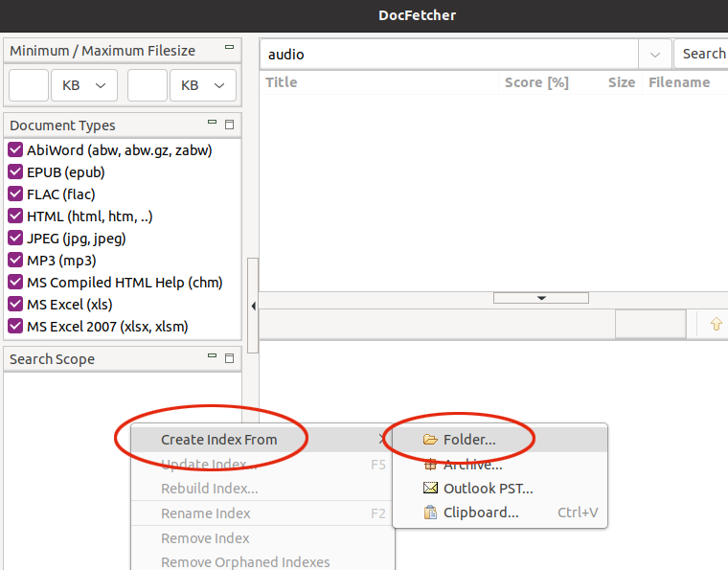This screenshot has height=570, width=728.
Task: Uncheck HTML document type
Action: click(x=15, y=216)
